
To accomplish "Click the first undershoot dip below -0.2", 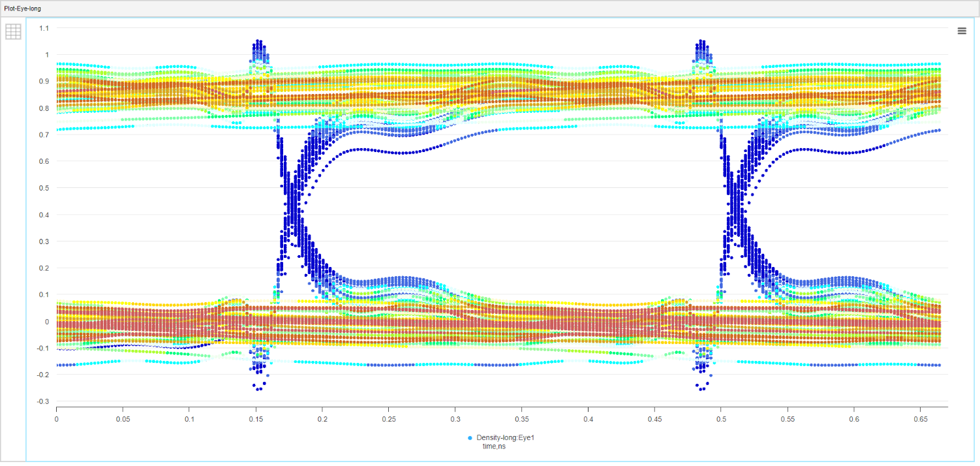I will [x=258, y=387].
